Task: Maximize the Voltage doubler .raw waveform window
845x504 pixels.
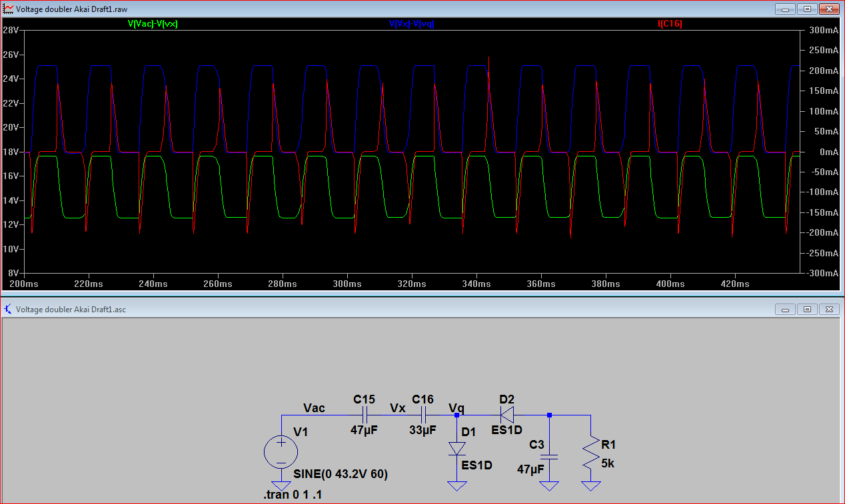Action: point(806,9)
